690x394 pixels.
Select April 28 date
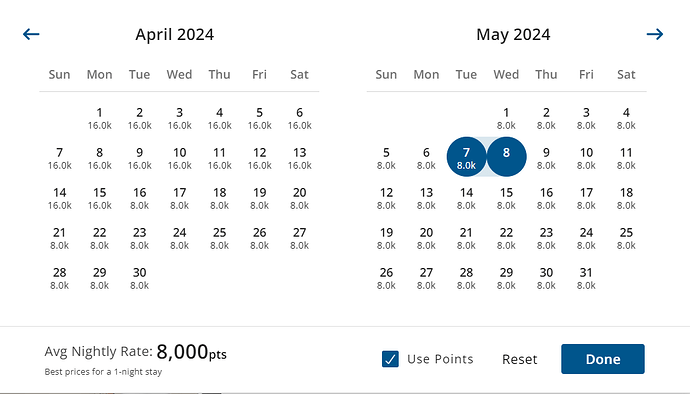(x=59, y=278)
